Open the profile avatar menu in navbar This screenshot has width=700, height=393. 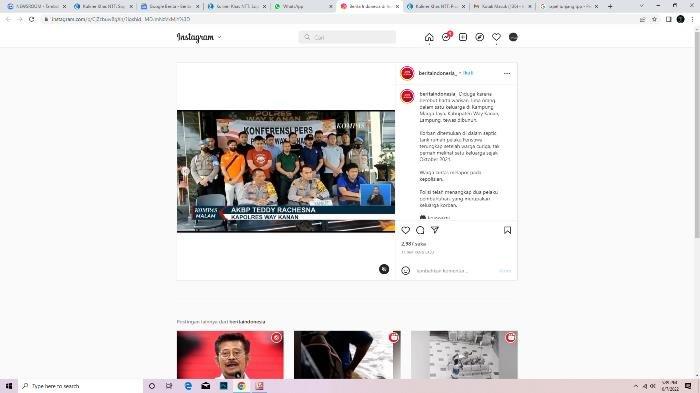pyautogui.click(x=513, y=37)
